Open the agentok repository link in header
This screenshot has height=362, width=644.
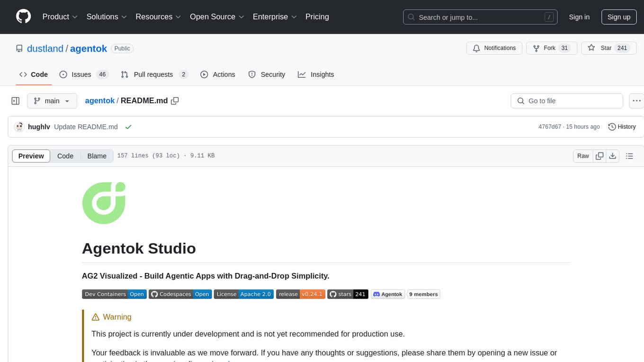tap(89, 48)
